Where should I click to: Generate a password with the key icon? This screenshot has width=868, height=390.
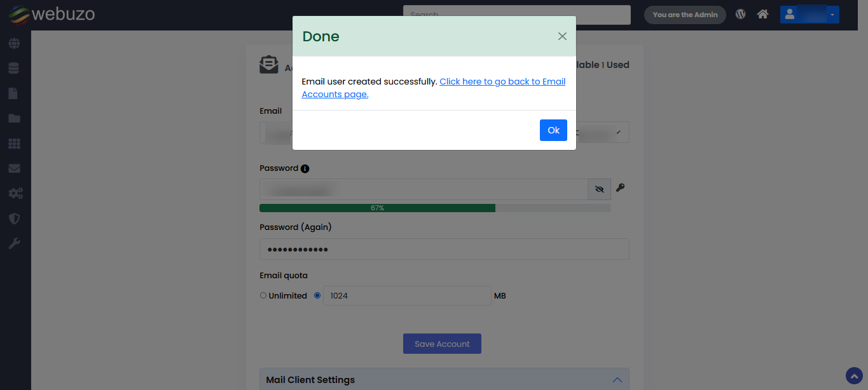pos(621,187)
